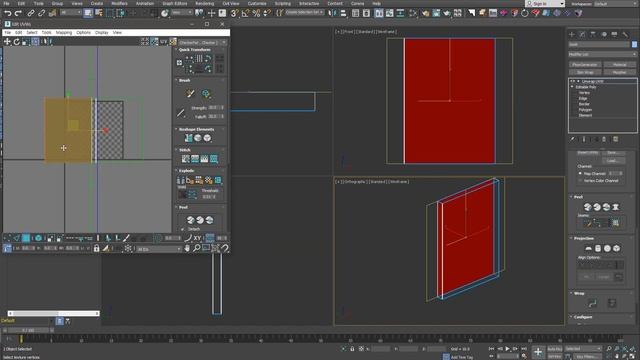Image resolution: width=640 pixels, height=360 pixels.
Task: Click the Planar Map projection icon
Action: click(x=588, y=248)
